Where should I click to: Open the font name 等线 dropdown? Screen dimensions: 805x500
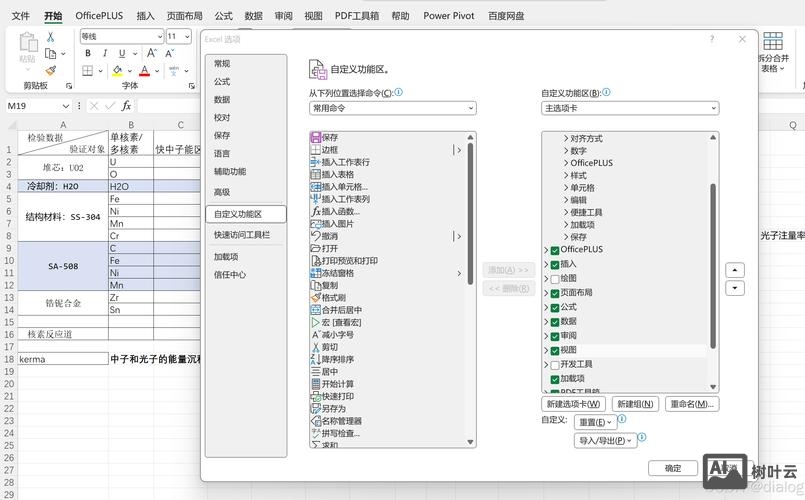(160, 36)
